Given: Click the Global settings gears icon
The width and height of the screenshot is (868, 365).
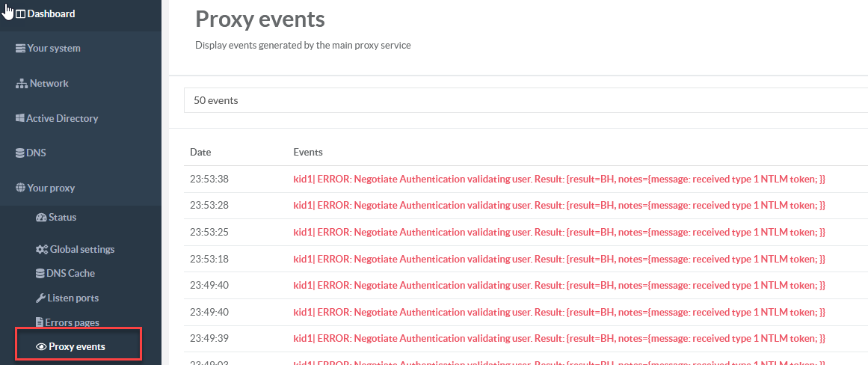Looking at the screenshot, I should tap(42, 250).
